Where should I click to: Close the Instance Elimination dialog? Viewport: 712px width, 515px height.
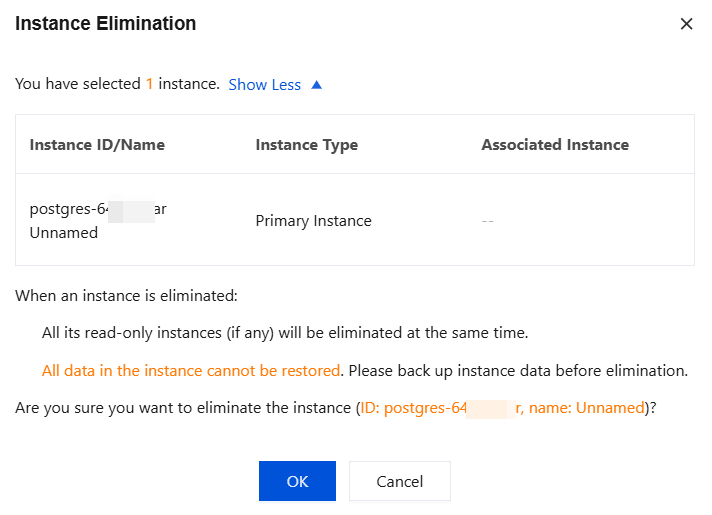(x=686, y=24)
